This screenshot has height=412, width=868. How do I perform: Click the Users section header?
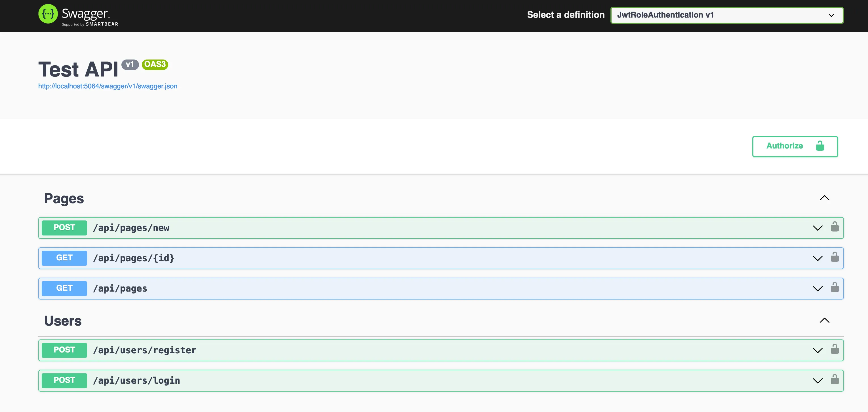(62, 320)
